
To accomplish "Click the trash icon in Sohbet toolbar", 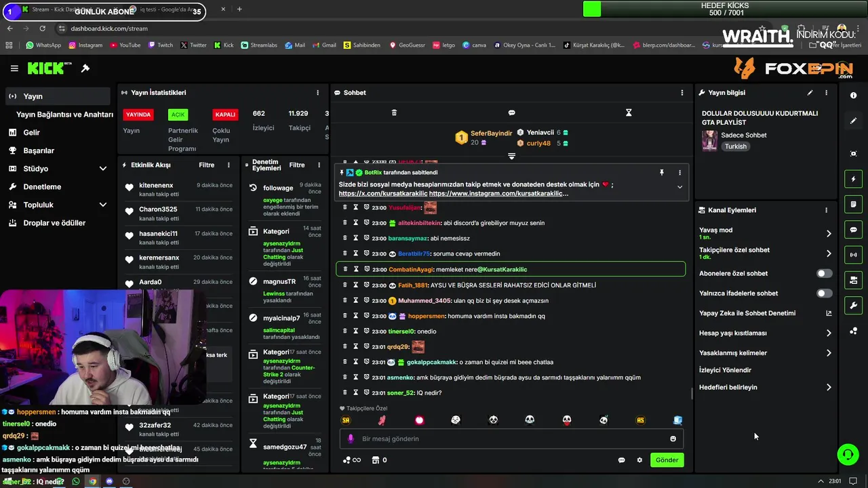I will pos(394,113).
